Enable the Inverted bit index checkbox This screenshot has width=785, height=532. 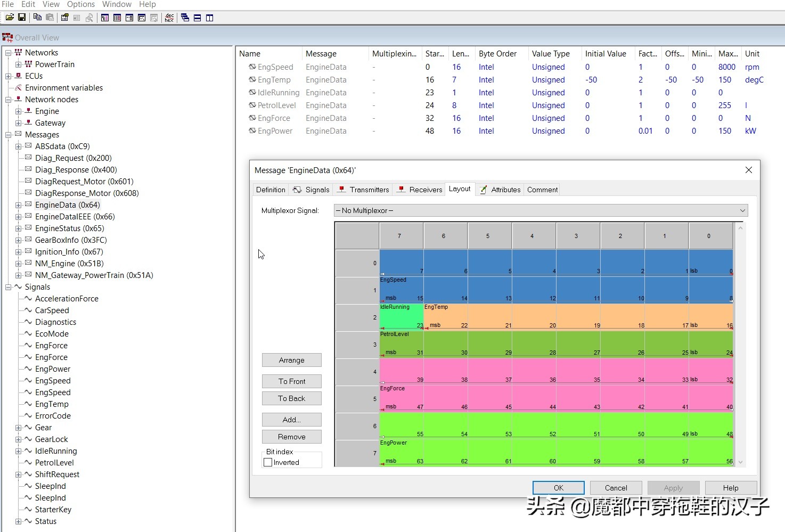268,462
